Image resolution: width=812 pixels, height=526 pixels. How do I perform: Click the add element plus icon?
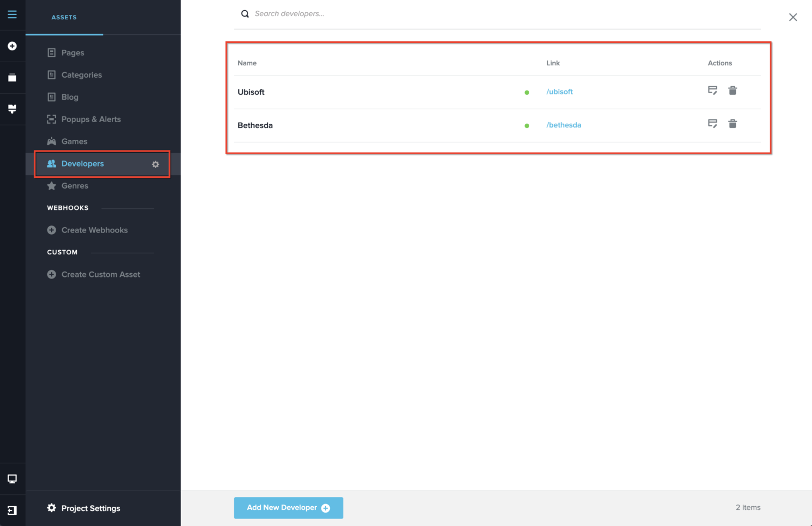12,46
